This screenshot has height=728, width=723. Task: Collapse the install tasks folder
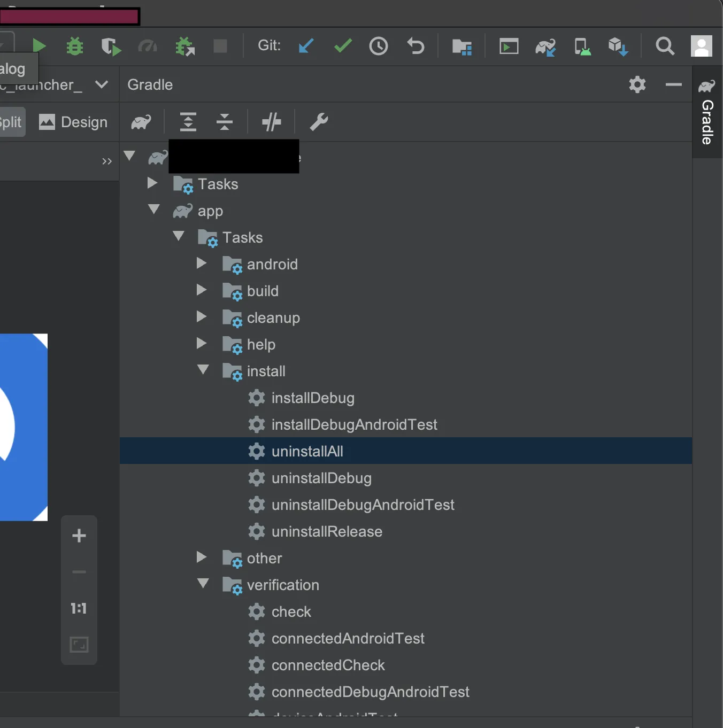[x=203, y=370]
